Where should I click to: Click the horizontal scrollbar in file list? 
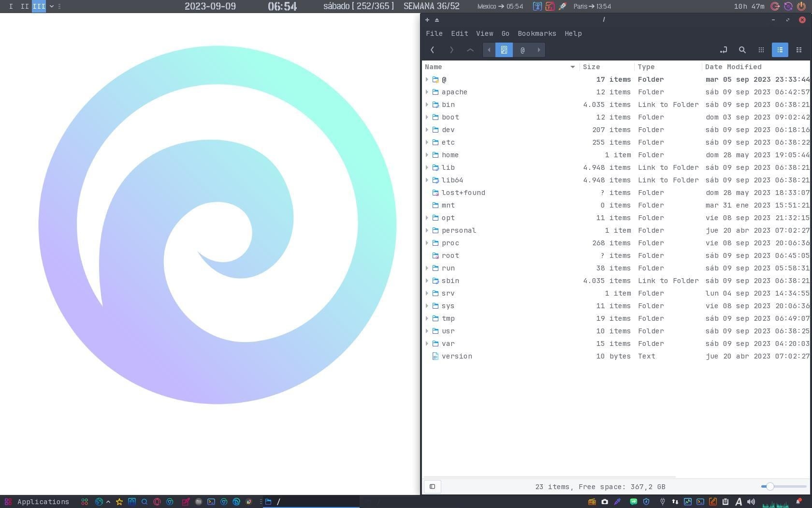pos(549,477)
